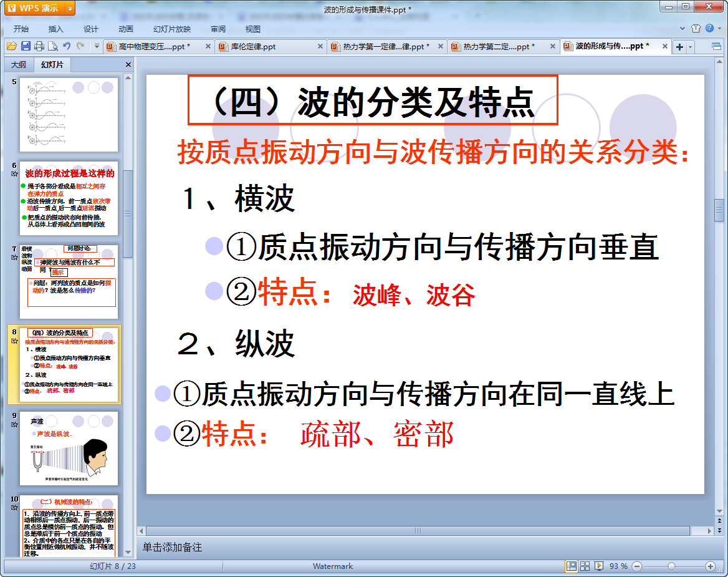
Task: Start slideshow from status bar play icon
Action: [x=599, y=566]
